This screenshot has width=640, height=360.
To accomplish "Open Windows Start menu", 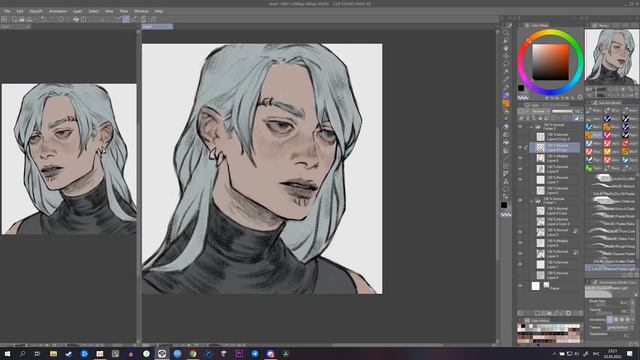I will click(x=7, y=353).
